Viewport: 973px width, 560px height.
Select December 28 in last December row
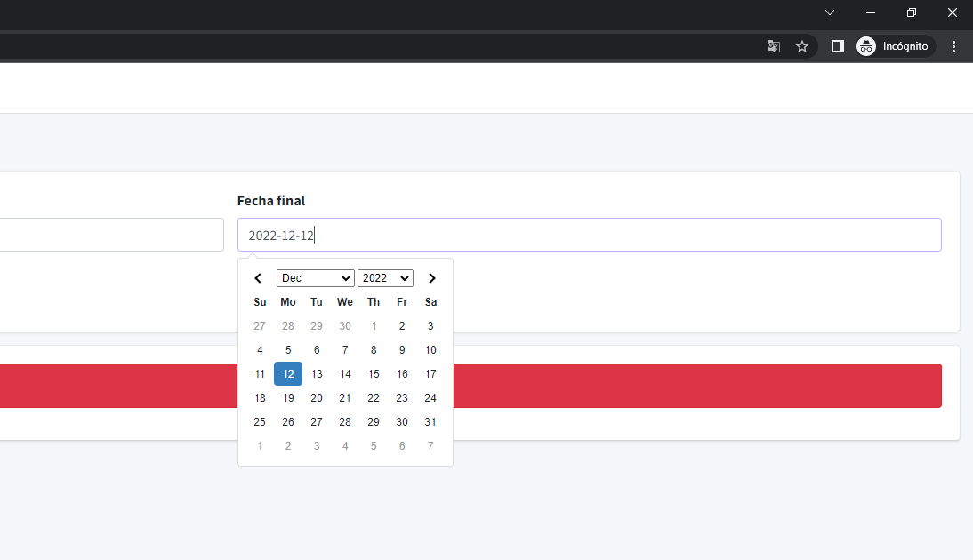[345, 422]
